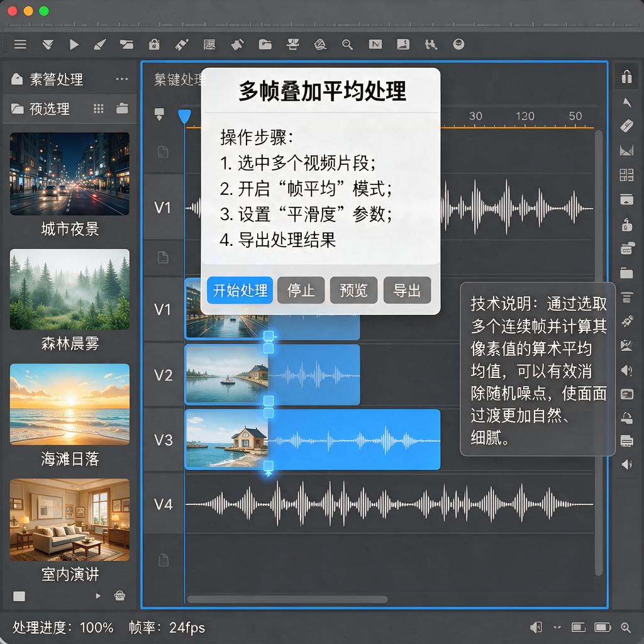Image resolution: width=644 pixels, height=644 pixels.
Task: Click the document icon above the first V1 track
Action: 163,152
